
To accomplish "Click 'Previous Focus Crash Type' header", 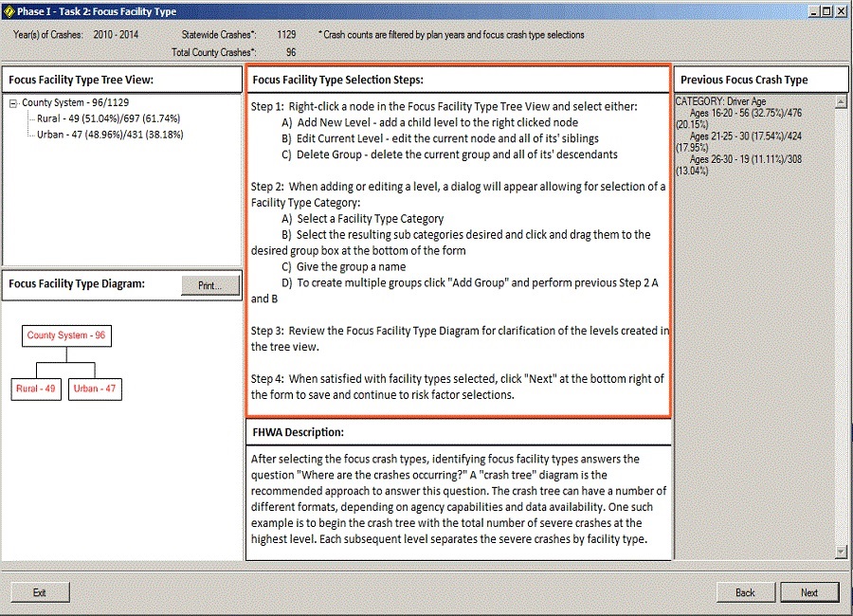I will pyautogui.click(x=744, y=80).
